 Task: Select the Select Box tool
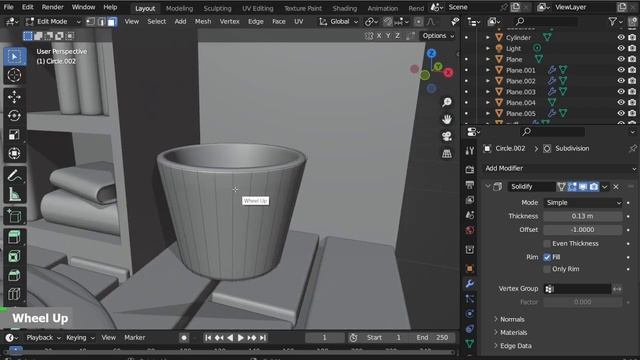(x=15, y=56)
